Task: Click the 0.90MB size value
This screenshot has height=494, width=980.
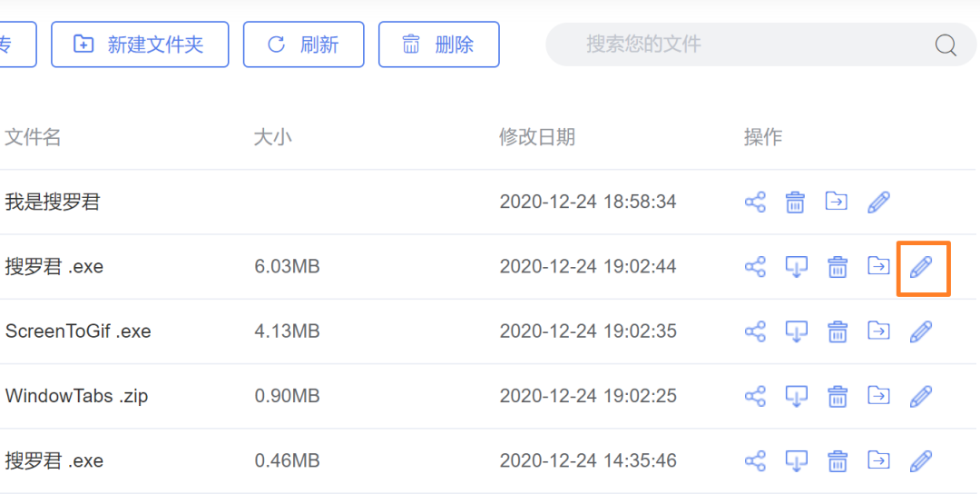Action: 287,397
